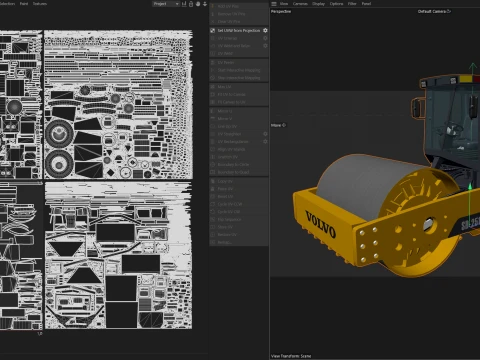Click Paste UV icon
Viewport: 480px width, 360px height.
click(x=213, y=189)
